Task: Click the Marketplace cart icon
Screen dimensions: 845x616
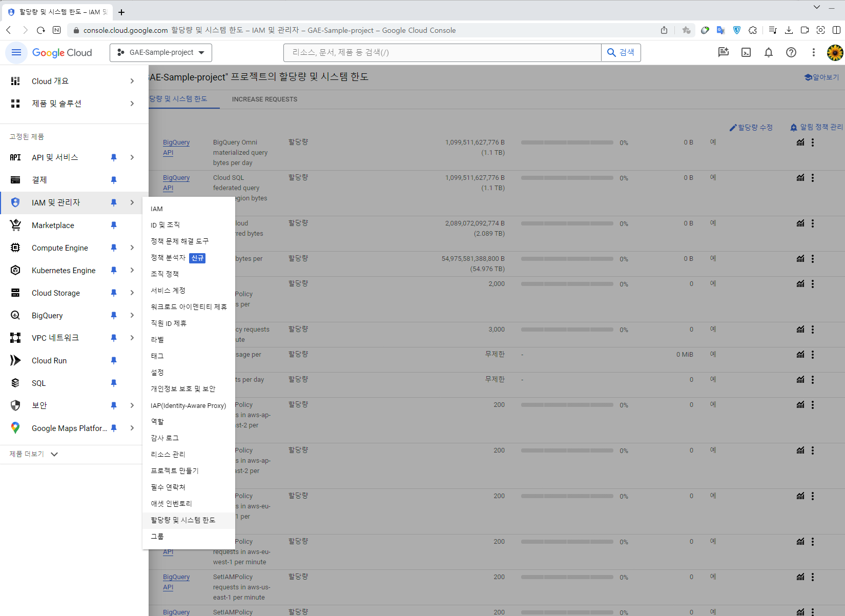Action: click(15, 225)
